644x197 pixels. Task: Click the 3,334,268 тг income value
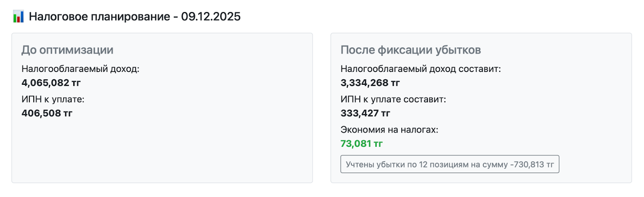370,83
